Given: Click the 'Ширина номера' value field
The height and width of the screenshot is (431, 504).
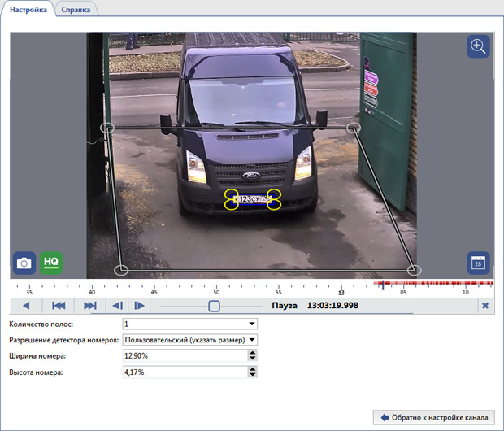Looking at the screenshot, I should [184, 356].
